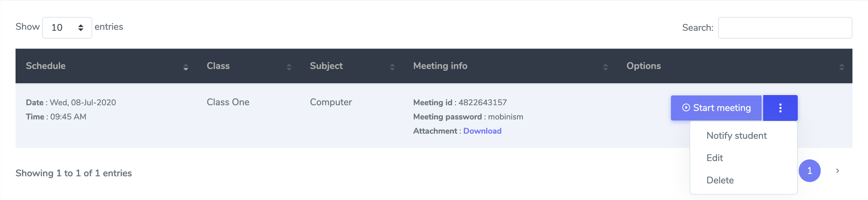The height and width of the screenshot is (200, 868).
Task: Select Notify student from menu
Action: [737, 136]
